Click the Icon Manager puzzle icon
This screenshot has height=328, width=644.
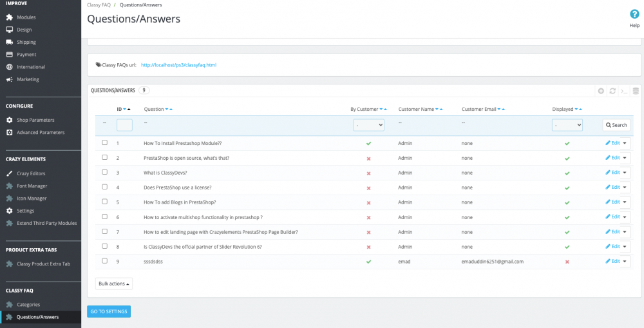[10, 198]
